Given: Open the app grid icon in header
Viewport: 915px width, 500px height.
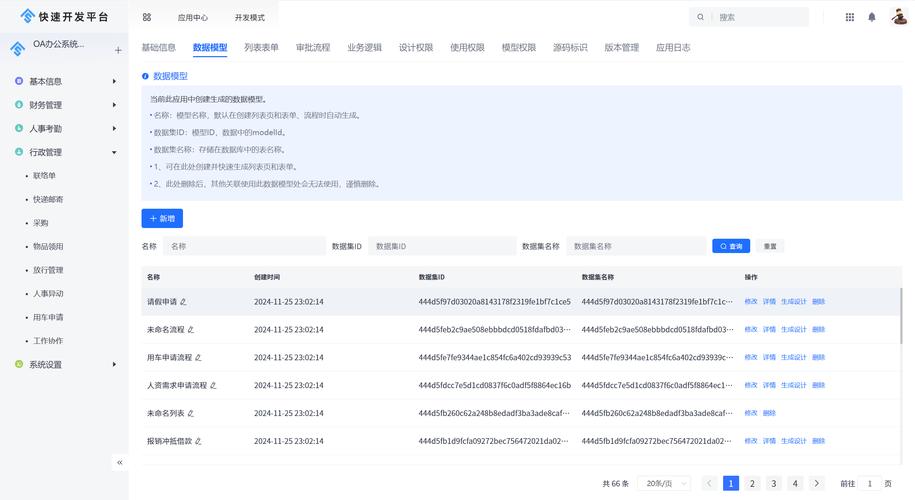Looking at the screenshot, I should (850, 17).
